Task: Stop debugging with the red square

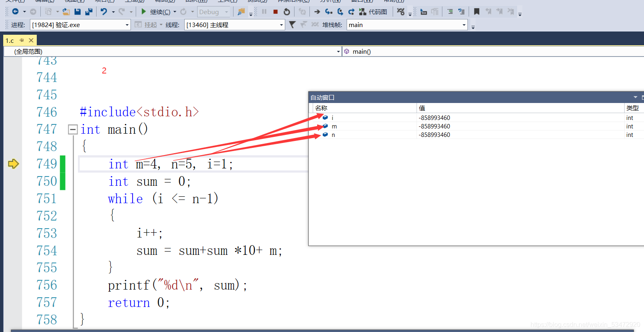Action: [276, 12]
